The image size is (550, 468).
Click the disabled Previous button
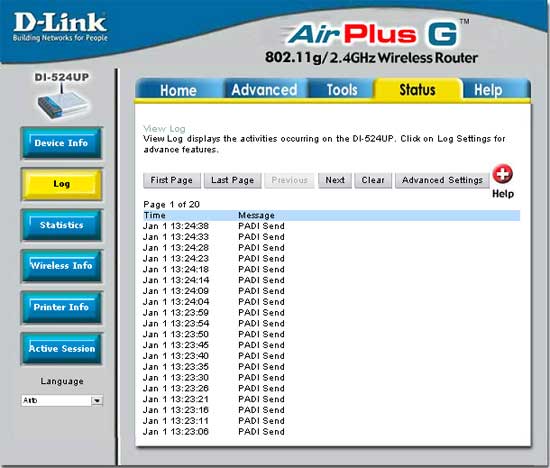(x=289, y=180)
